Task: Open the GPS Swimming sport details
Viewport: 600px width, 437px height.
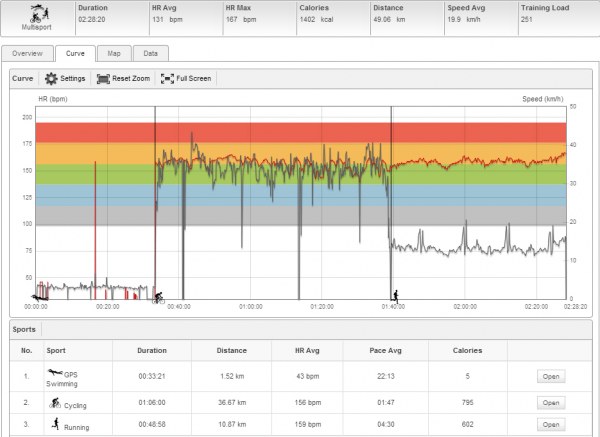Action: (551, 377)
